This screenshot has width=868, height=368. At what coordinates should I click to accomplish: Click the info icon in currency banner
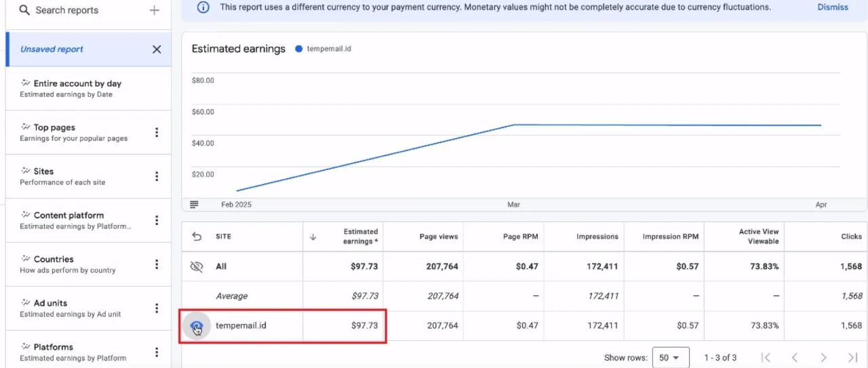coord(203,7)
